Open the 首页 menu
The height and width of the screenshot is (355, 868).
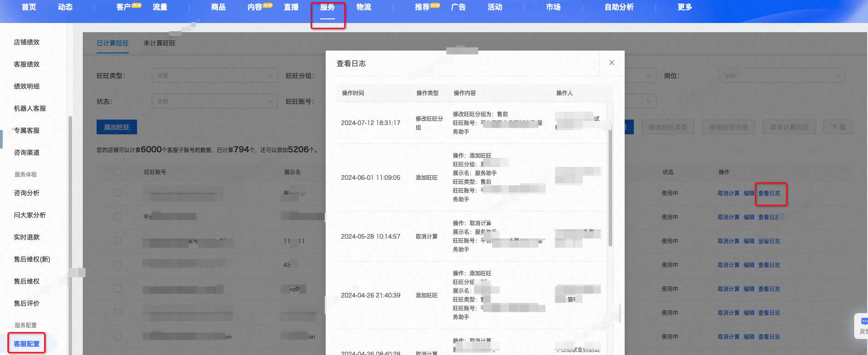click(x=29, y=7)
